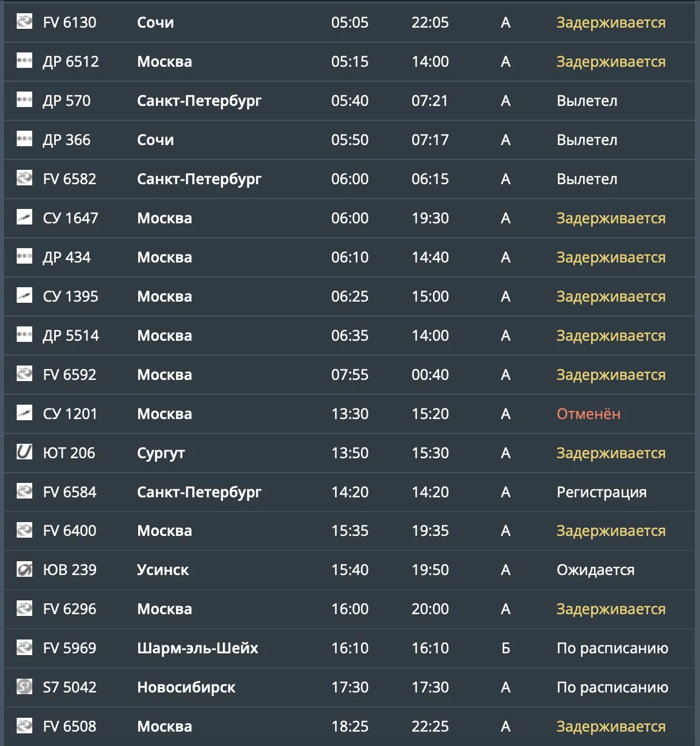Click the Регистрация status for FV 6584
This screenshot has height=746, width=700.
602,493
